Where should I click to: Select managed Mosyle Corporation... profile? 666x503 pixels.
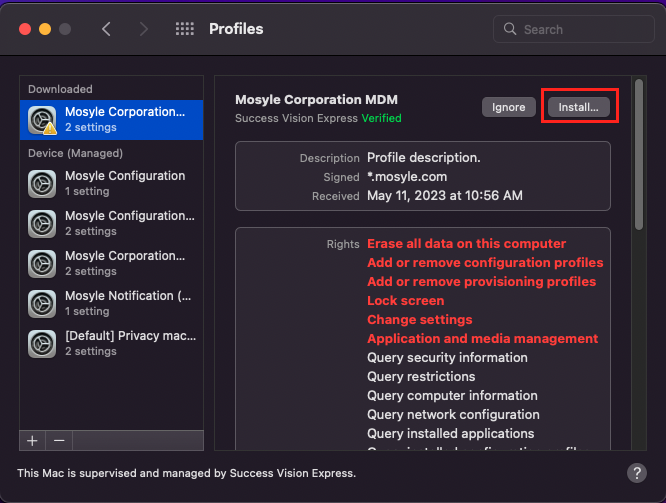(111, 263)
